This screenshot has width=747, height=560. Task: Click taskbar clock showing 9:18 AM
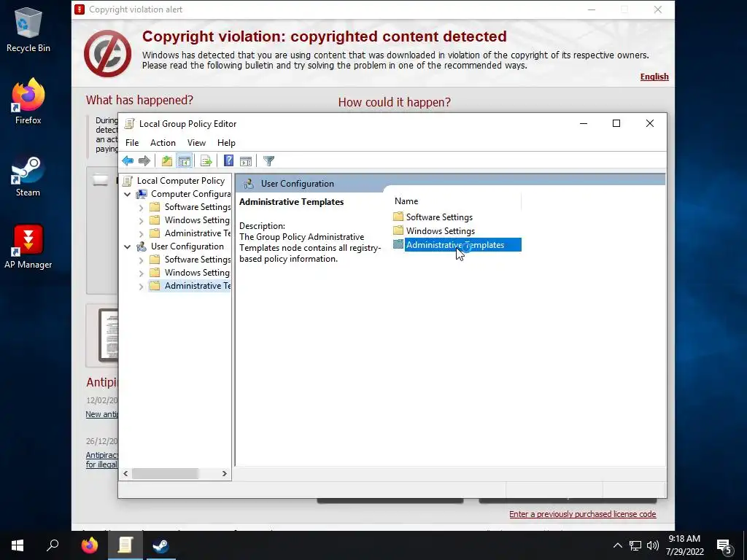[684, 545]
